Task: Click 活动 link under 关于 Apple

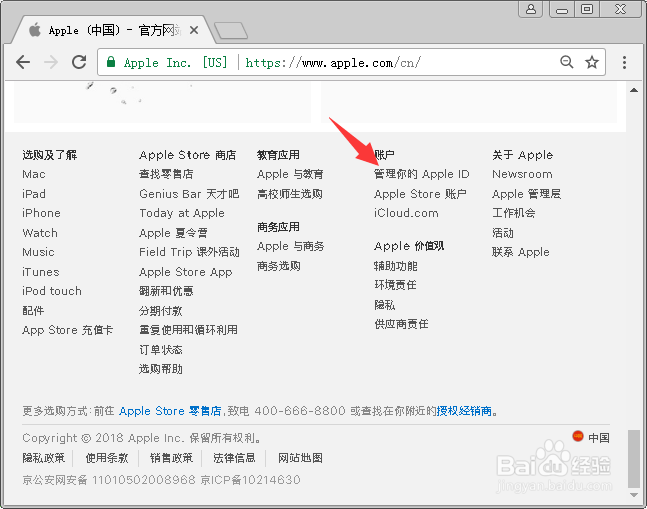Action: pos(503,233)
